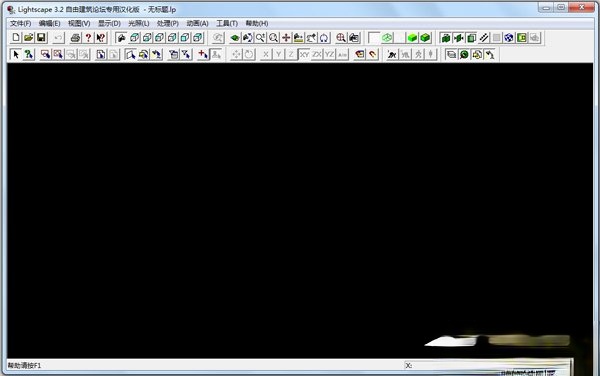Image resolution: width=600 pixels, height=376 pixels.
Task: Click the blue checkered sphere icon
Action: tap(509, 38)
